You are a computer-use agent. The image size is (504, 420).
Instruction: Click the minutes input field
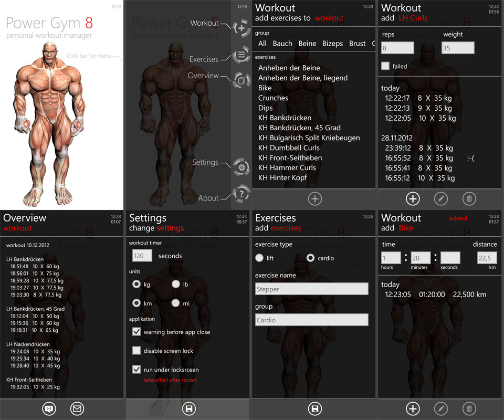421,258
